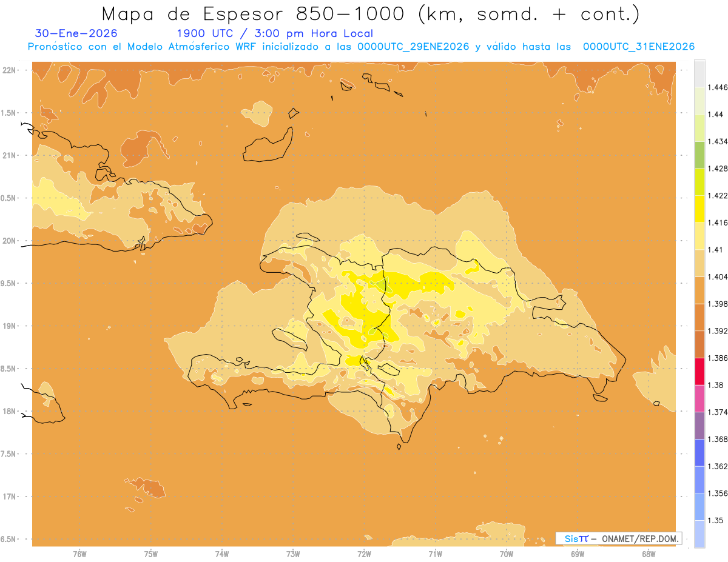Screen dimensions: 728x562
Task: Click the '0000UTC_31ENE2026' valid-until time
Action: [638, 47]
